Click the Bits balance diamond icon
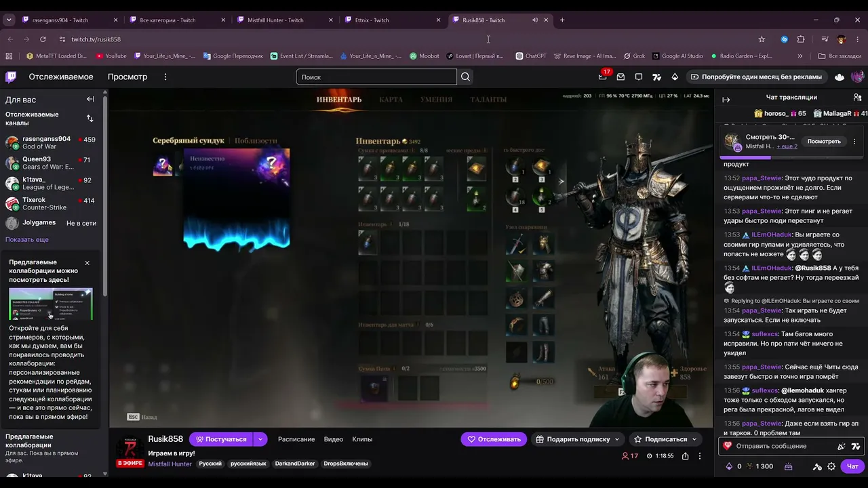868x488 pixels. point(729,466)
